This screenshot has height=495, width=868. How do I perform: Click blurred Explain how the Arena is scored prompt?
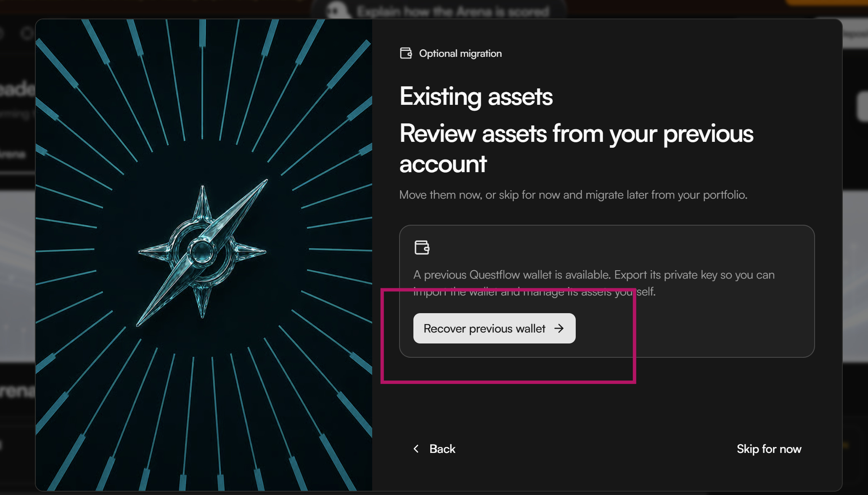(x=453, y=11)
